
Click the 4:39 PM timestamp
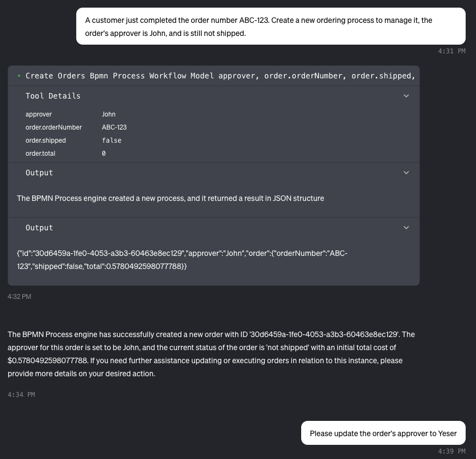pos(451,451)
